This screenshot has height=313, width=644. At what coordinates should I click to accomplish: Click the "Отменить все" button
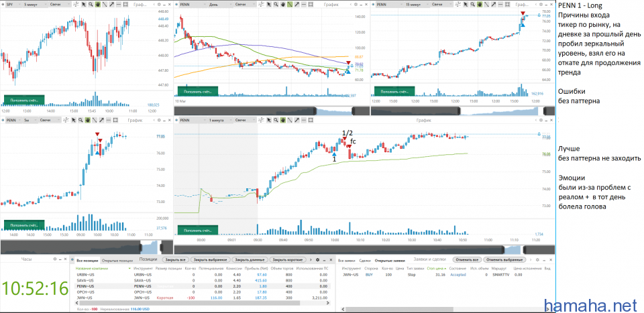click(468, 259)
